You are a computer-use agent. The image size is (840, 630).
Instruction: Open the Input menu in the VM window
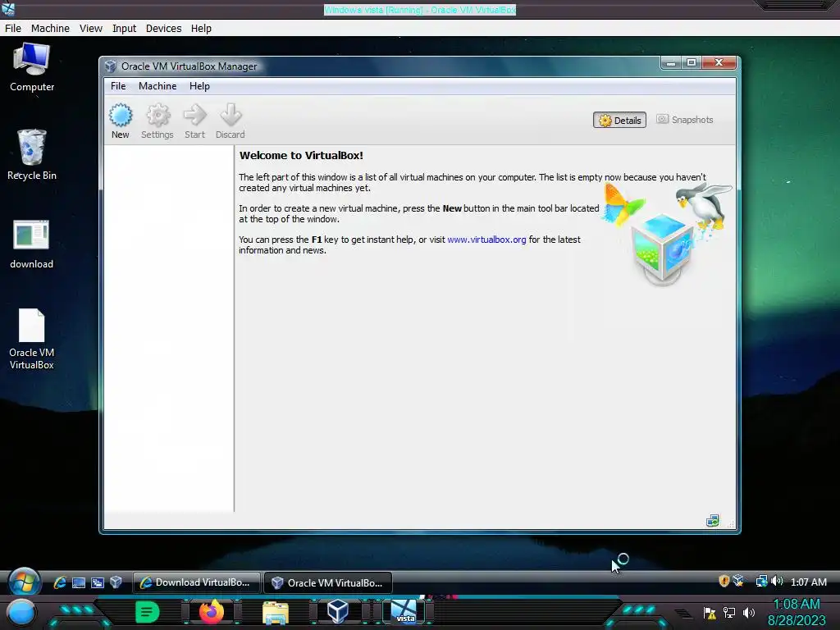click(125, 29)
